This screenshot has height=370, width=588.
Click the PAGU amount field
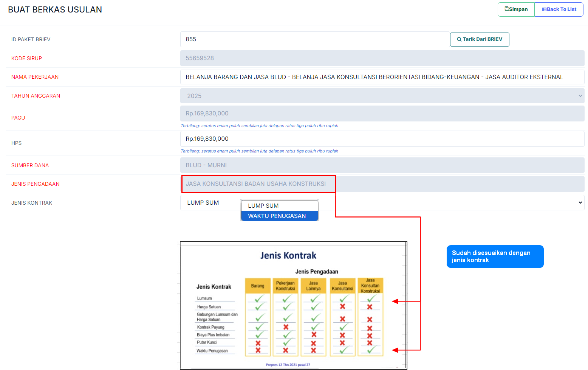click(382, 113)
